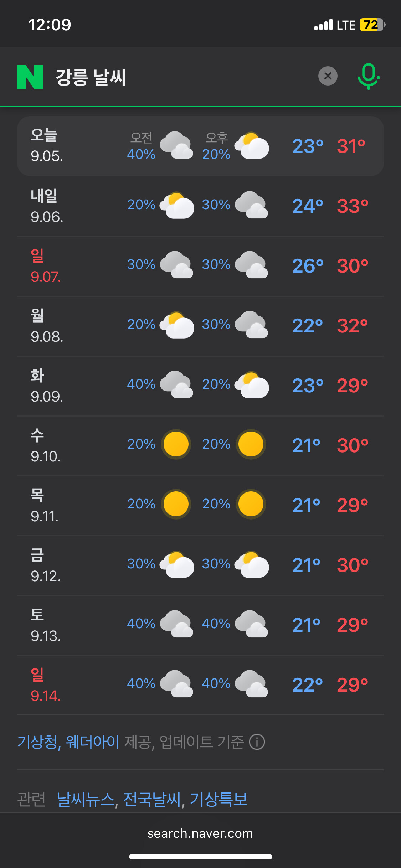This screenshot has height=868, width=401.
Task: Tap cloudy morning icon for 일 9.07.
Action: (x=177, y=265)
